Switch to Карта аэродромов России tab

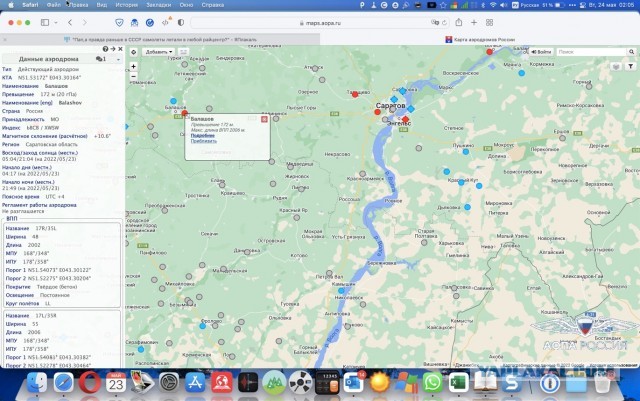coord(480,40)
